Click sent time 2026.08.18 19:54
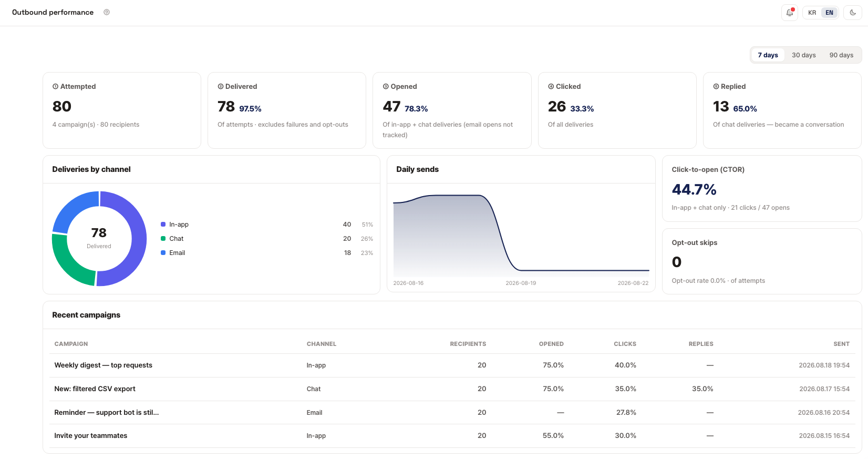Viewport: 868px width, 459px height. tap(824, 365)
